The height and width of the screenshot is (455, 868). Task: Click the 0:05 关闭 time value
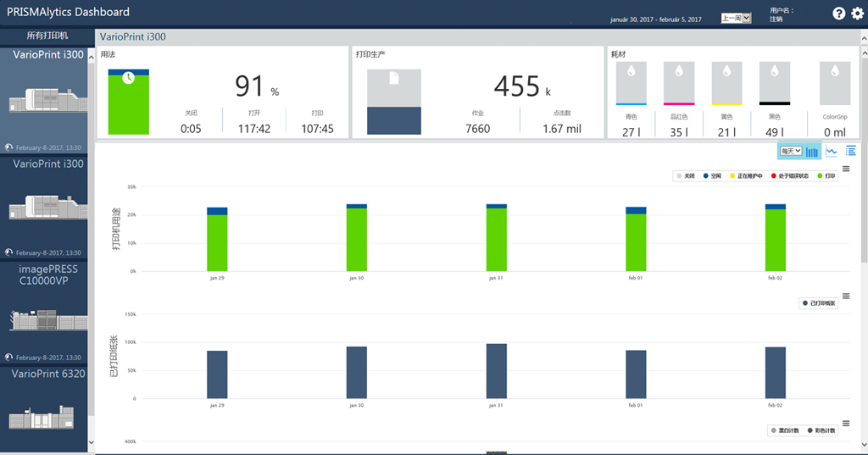pos(191,129)
